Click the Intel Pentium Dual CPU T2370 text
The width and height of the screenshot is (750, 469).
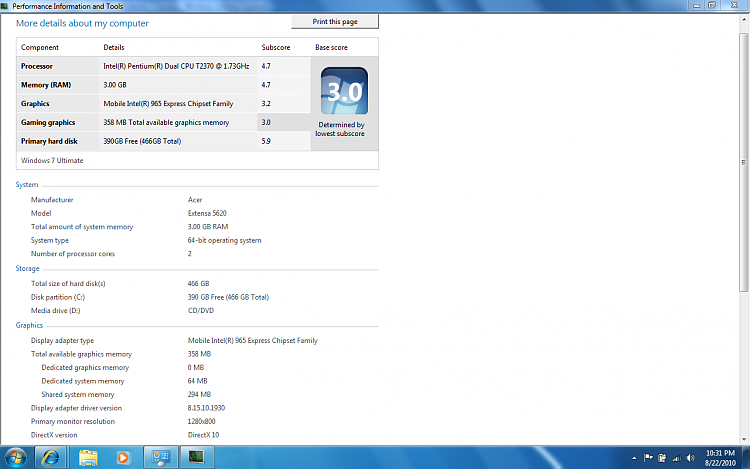click(x=176, y=66)
